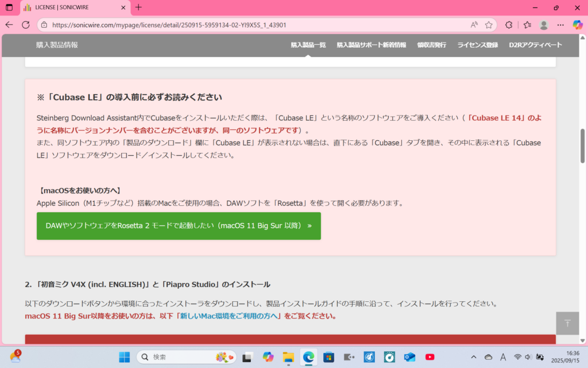Screen dimensions: 588x368
Task: Open the Copilot icon in Edge toolbar
Action: click(x=578, y=25)
